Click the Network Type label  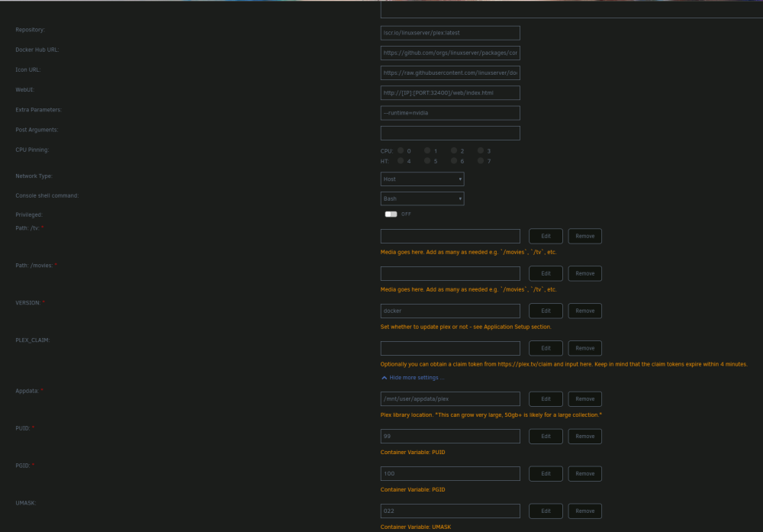point(34,176)
